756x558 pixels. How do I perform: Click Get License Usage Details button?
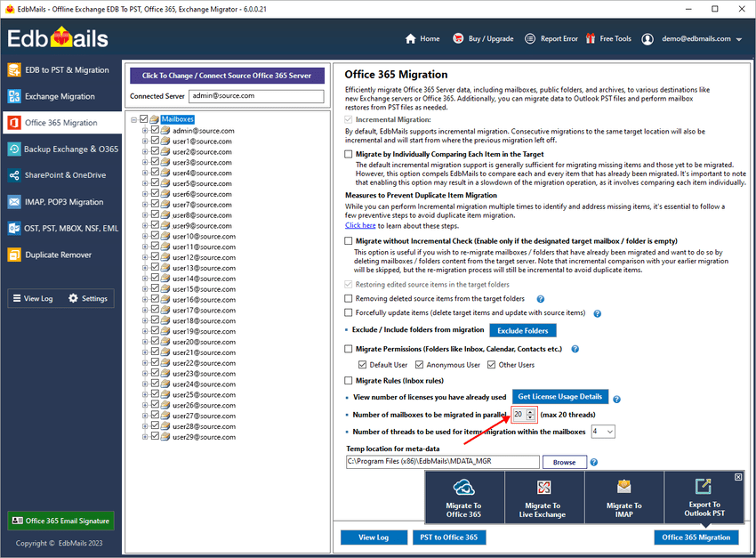559,397
